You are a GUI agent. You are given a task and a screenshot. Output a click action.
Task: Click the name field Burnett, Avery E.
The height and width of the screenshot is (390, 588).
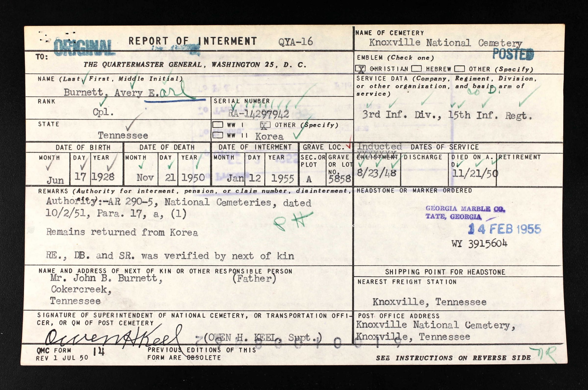(x=111, y=93)
